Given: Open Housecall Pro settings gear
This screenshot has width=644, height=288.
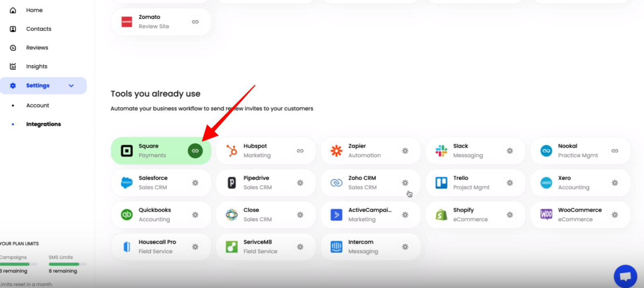Looking at the screenshot, I should coord(195,247).
